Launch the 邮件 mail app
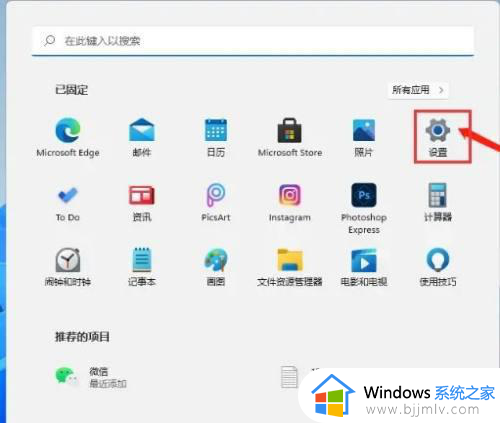Screen dimensions: 500x423 coord(142,137)
